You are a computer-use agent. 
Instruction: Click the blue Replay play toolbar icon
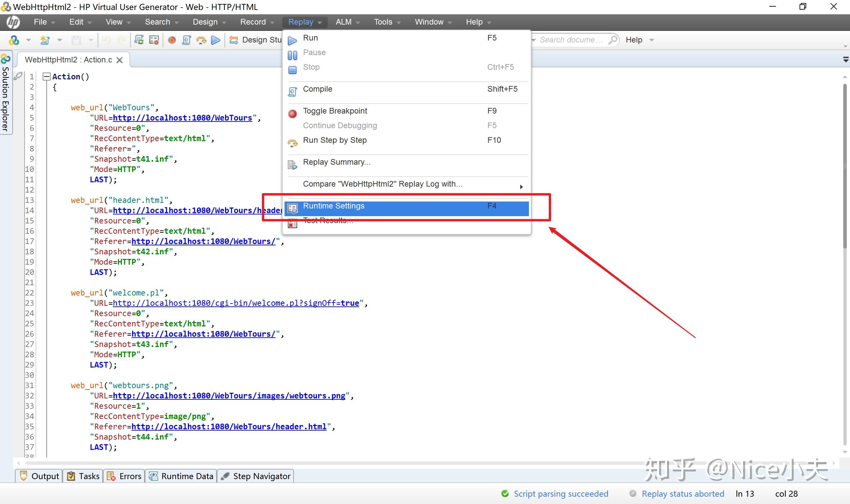pyautogui.click(x=215, y=40)
